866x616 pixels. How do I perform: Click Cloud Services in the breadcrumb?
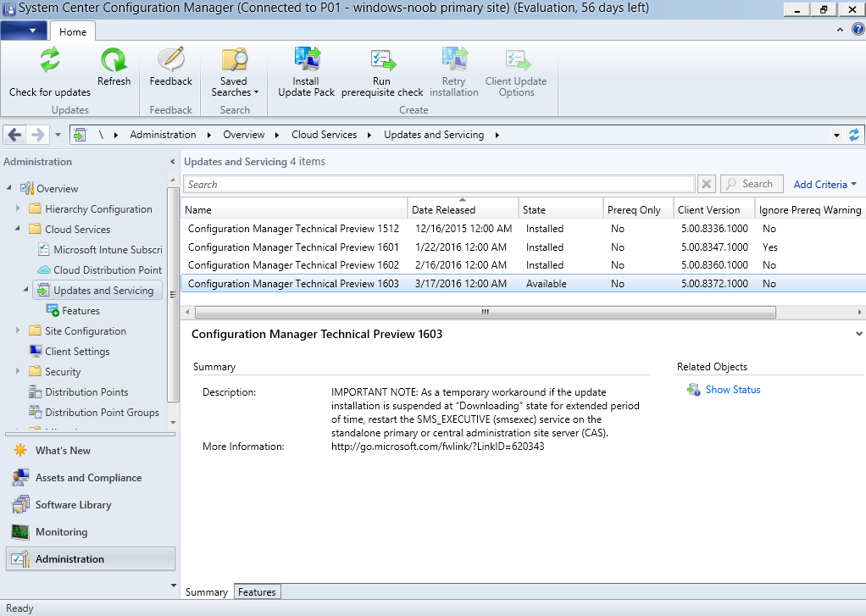coord(325,135)
